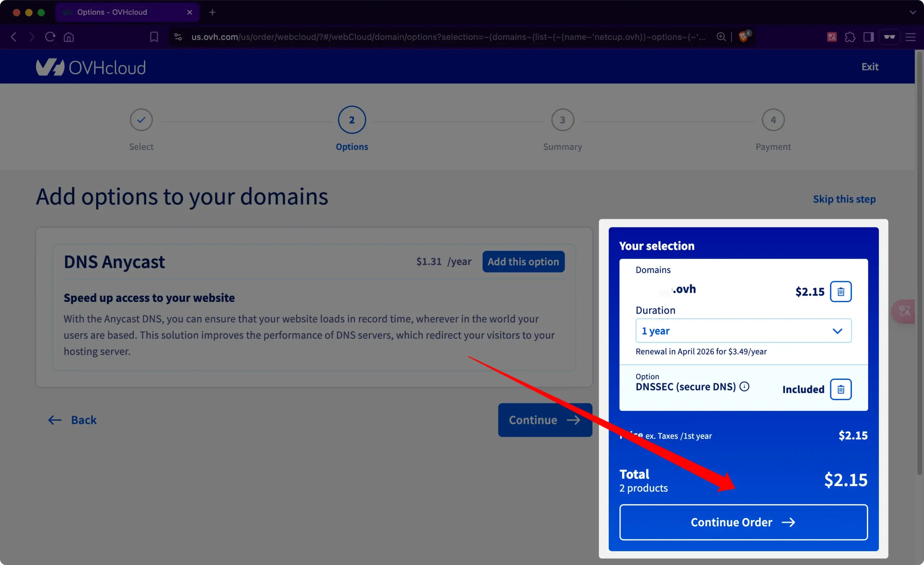Click step 4 Payment circle
Image resolution: width=924 pixels, height=565 pixels.
pyautogui.click(x=773, y=119)
